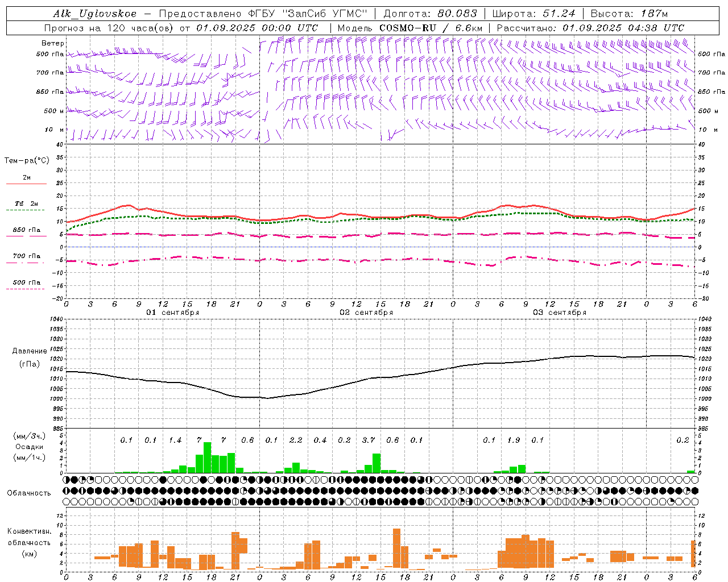Click the Td 2м dew point legend entry
Image resolution: width=728 pixels, height=582 pixels.
pyautogui.click(x=27, y=203)
